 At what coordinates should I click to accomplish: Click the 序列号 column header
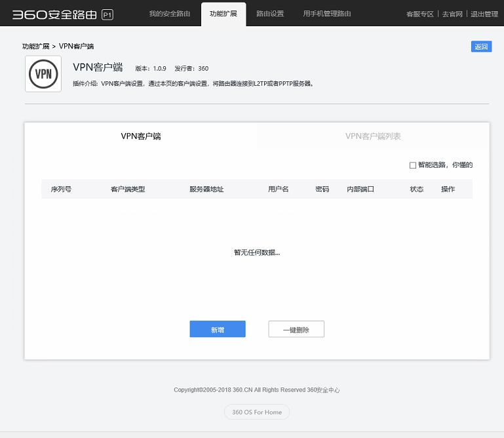pyautogui.click(x=61, y=189)
